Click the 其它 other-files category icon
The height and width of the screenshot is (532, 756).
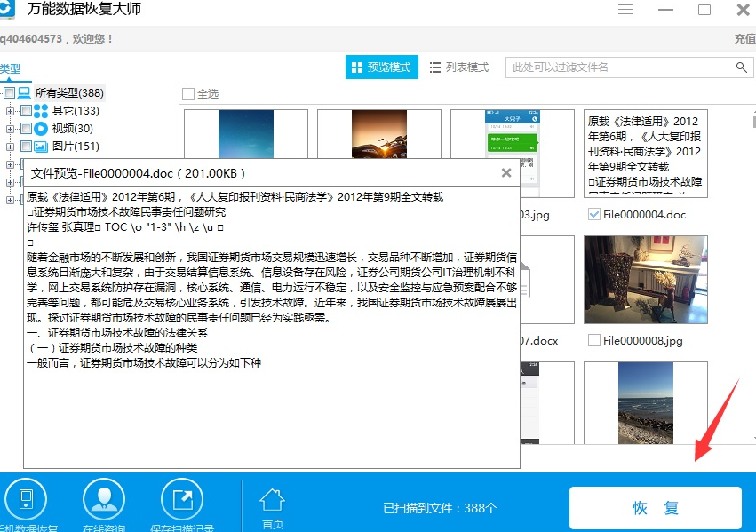(x=43, y=110)
